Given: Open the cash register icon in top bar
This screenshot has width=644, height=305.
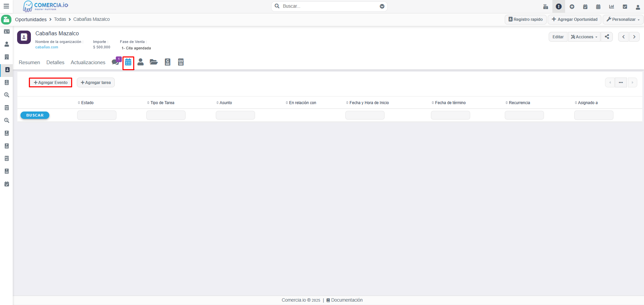Looking at the screenshot, I should click(546, 7).
